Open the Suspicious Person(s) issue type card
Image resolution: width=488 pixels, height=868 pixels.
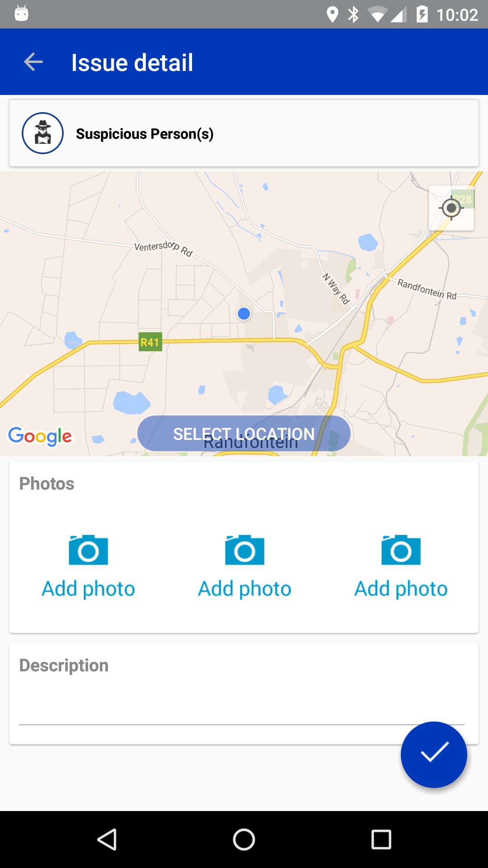(x=244, y=133)
